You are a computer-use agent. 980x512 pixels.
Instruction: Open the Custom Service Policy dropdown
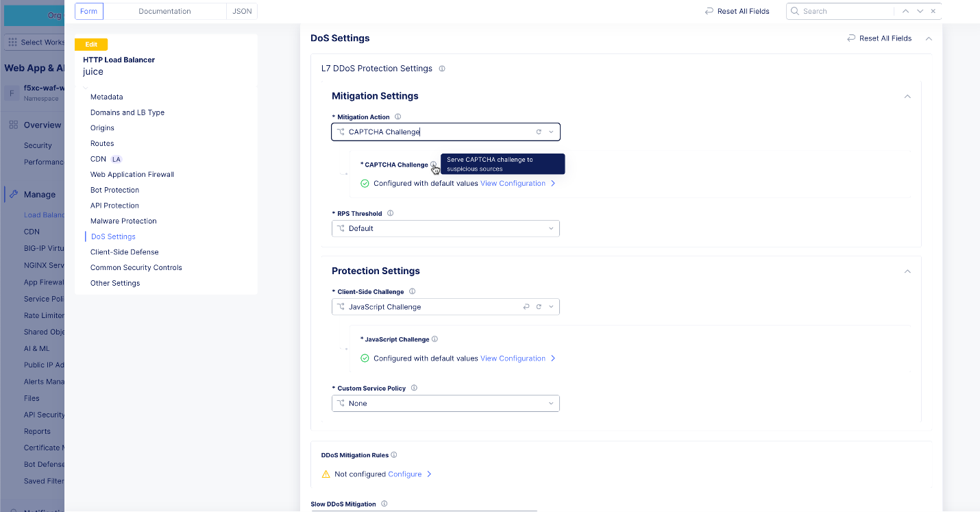[550, 403]
